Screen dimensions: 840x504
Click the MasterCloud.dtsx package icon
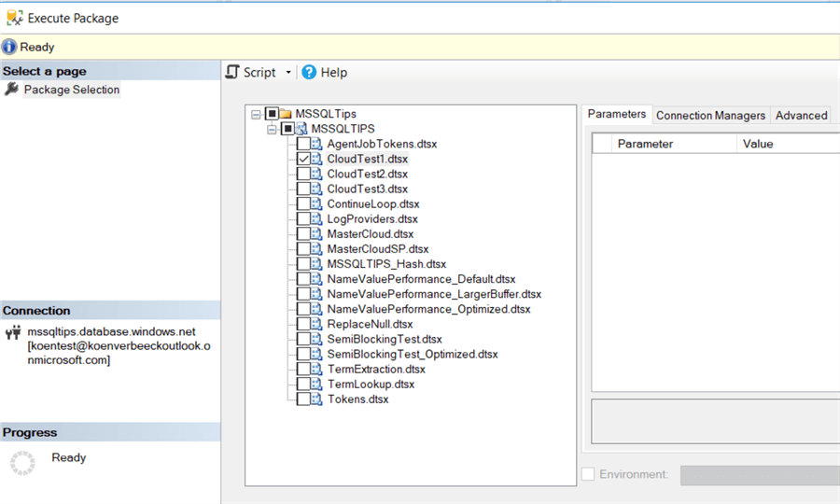[317, 234]
